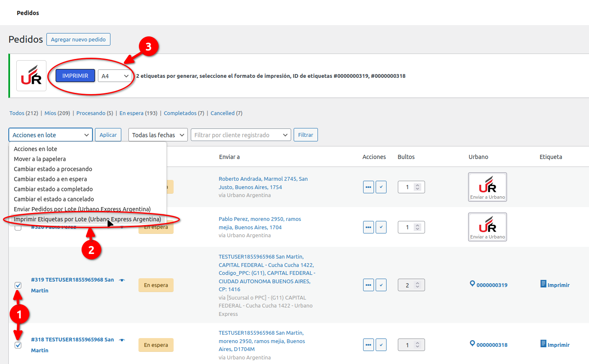
Task: Mark order #318 complete with the checkmark button
Action: click(381, 345)
